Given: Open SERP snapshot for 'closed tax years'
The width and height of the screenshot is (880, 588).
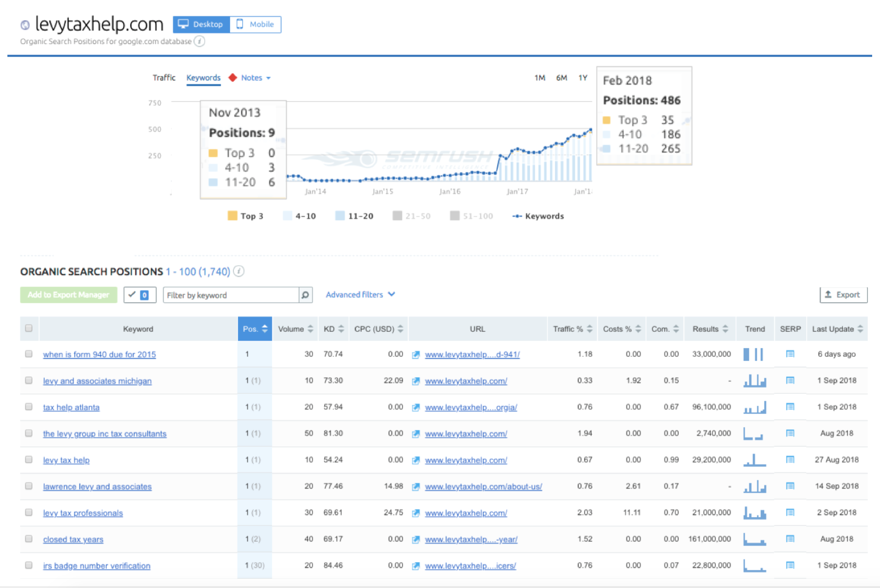Looking at the screenshot, I should 790,539.
